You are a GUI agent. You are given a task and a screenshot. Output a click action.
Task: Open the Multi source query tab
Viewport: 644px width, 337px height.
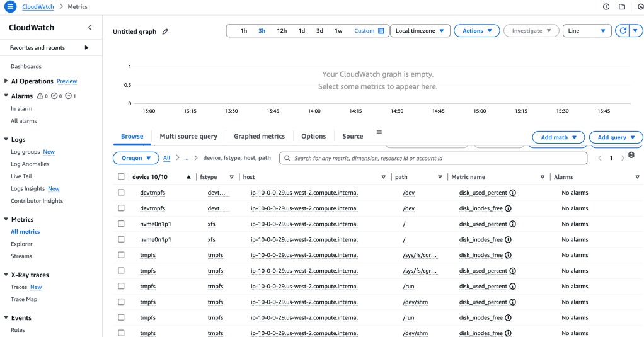[x=188, y=136]
